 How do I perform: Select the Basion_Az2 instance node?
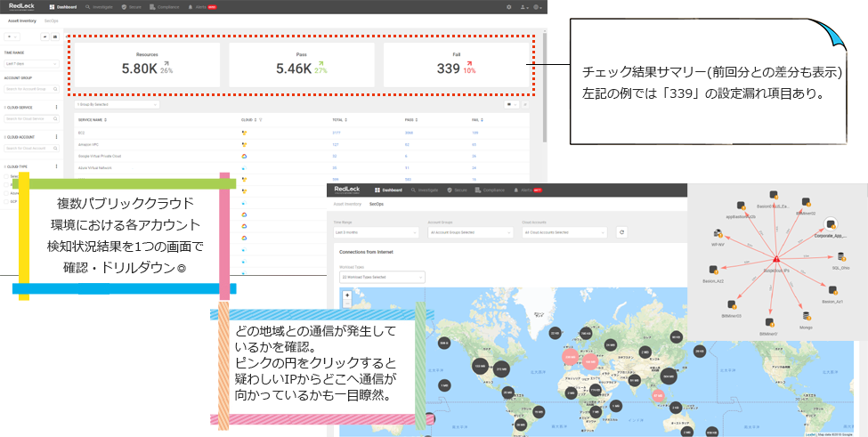[713, 270]
